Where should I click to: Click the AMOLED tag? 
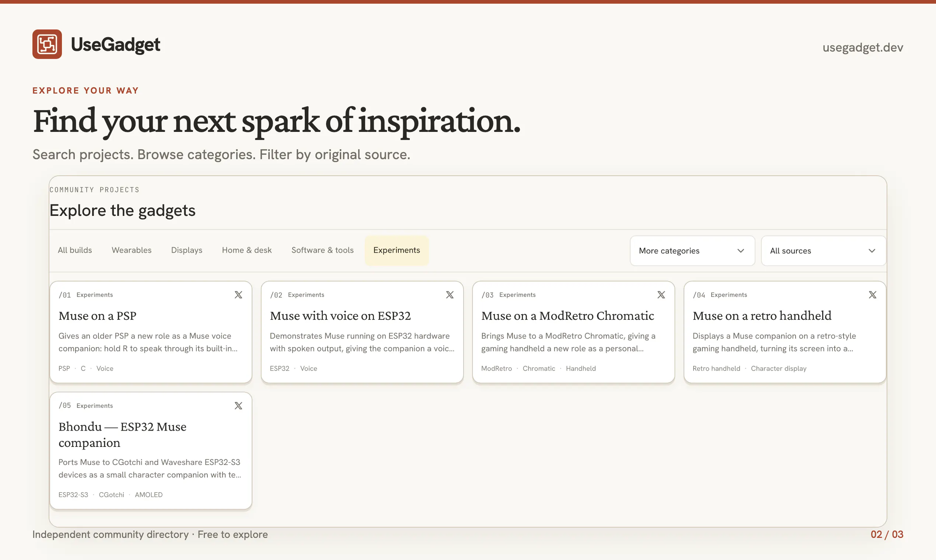pyautogui.click(x=149, y=495)
